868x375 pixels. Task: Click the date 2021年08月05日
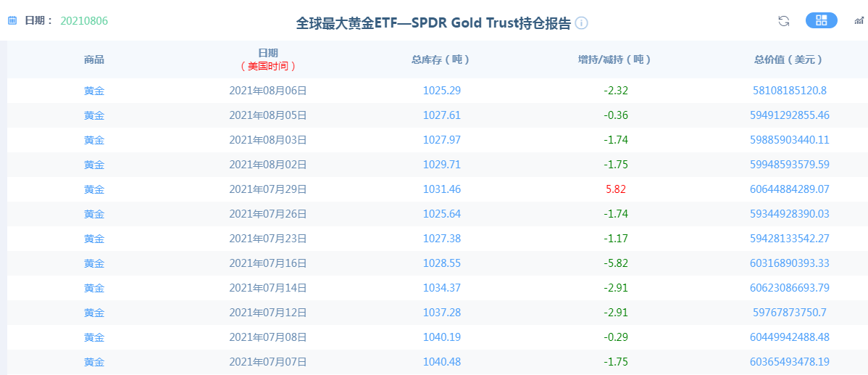pyautogui.click(x=268, y=116)
